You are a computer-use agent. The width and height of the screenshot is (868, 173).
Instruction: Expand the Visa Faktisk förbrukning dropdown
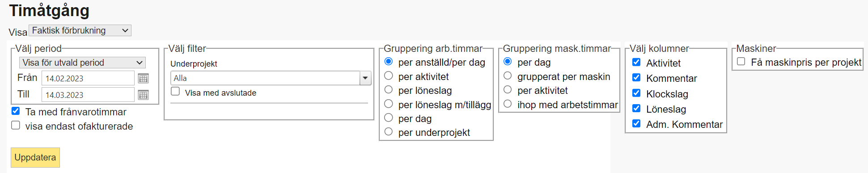coord(80,30)
